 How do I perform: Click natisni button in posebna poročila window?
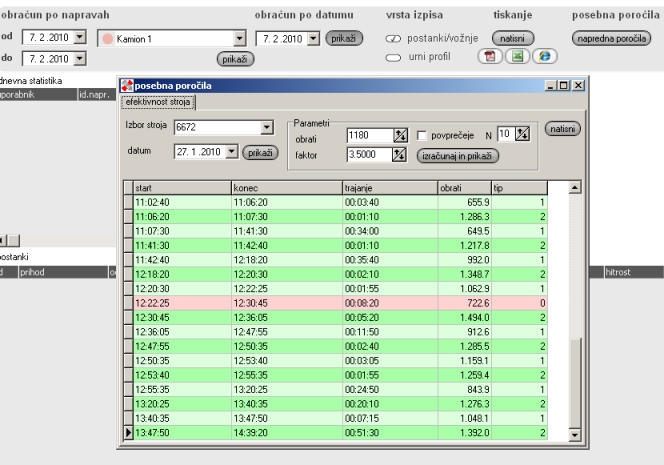(x=562, y=129)
